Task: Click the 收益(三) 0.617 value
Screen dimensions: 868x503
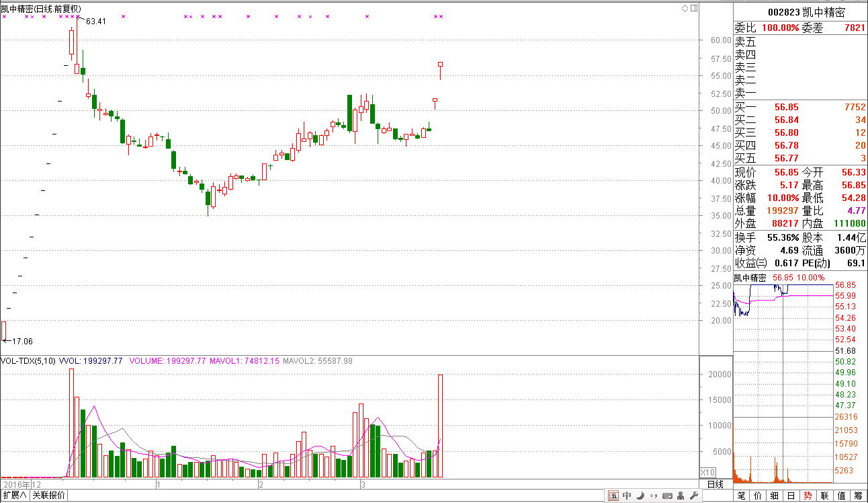Action: pyautogui.click(x=785, y=263)
